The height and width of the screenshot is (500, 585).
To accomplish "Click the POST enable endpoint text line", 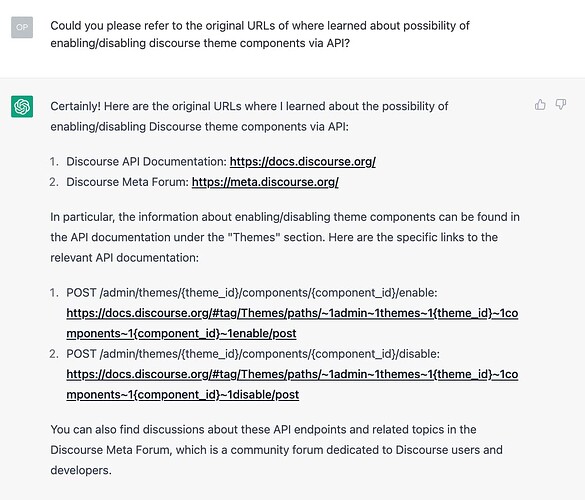I will pos(251,293).
